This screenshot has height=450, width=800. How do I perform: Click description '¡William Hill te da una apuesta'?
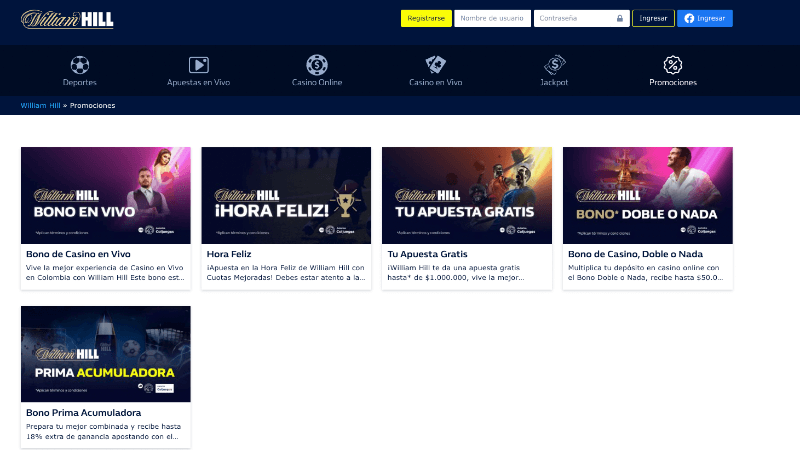[x=456, y=272]
